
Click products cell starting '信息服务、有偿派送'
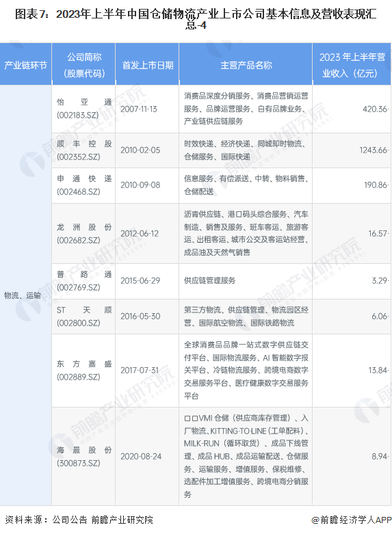click(x=246, y=185)
